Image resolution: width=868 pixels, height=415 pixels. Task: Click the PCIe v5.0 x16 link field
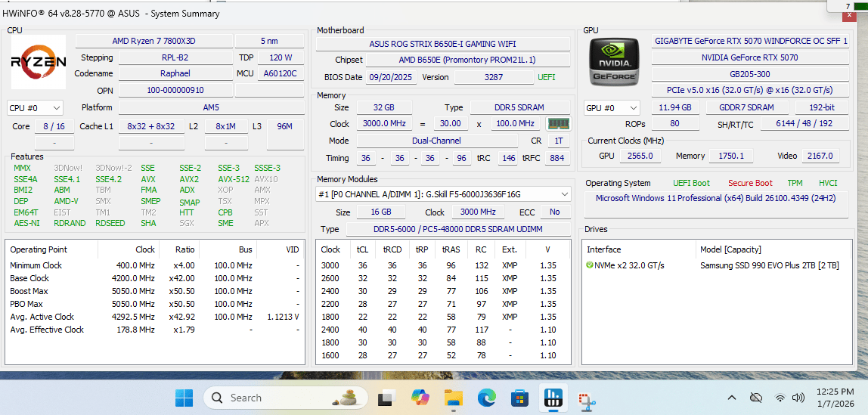(751, 90)
